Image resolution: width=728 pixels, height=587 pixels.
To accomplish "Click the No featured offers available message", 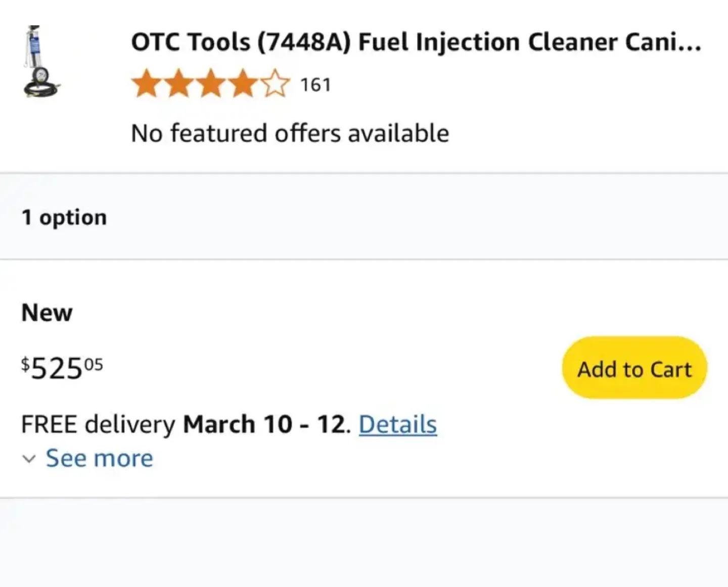I will tap(290, 132).
